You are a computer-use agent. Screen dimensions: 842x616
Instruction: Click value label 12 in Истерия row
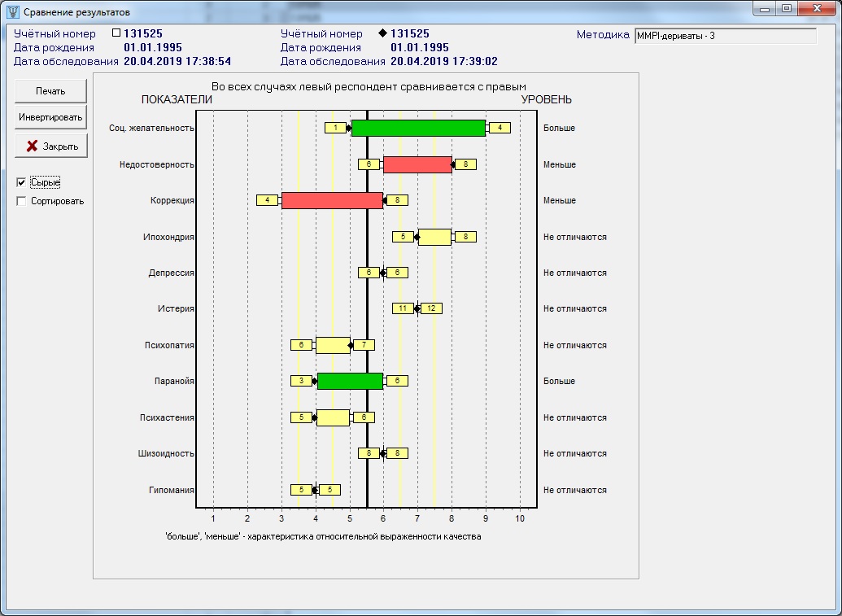(x=431, y=308)
